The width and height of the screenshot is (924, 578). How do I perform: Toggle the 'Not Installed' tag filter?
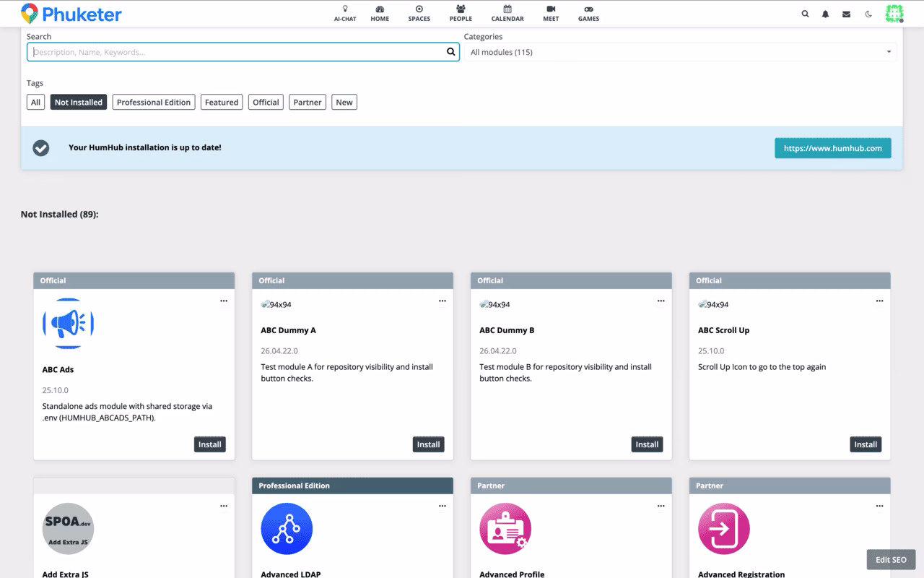point(79,103)
